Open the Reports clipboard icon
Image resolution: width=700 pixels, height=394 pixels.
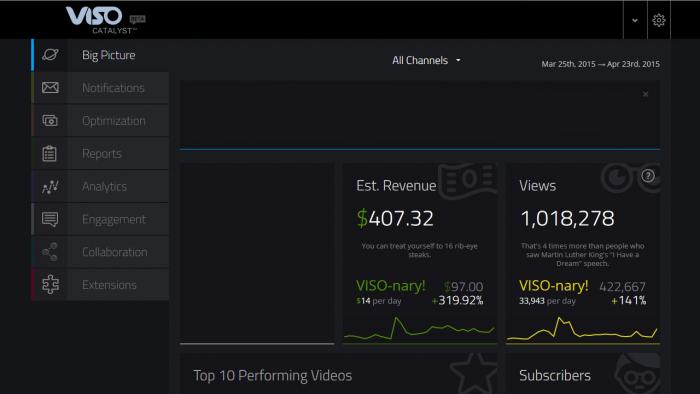pyautogui.click(x=50, y=153)
